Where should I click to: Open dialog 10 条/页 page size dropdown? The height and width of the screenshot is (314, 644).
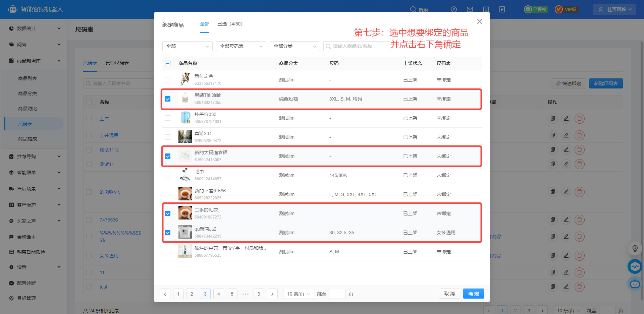pyautogui.click(x=299, y=294)
